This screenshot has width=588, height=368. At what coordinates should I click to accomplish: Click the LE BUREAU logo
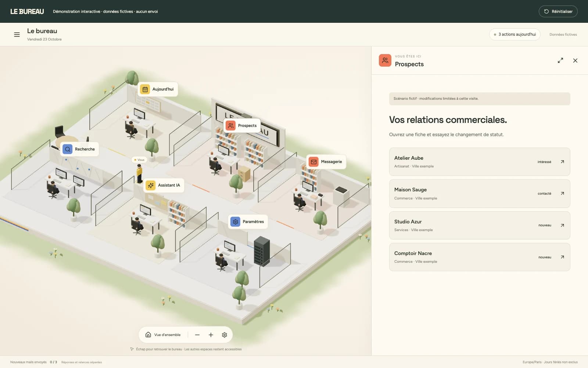point(27,11)
